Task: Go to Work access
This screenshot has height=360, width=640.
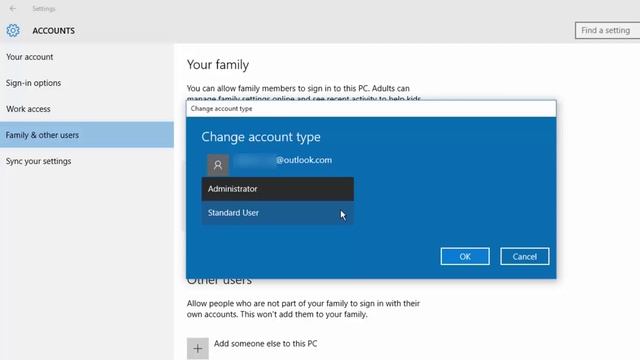Action: (x=87, y=109)
